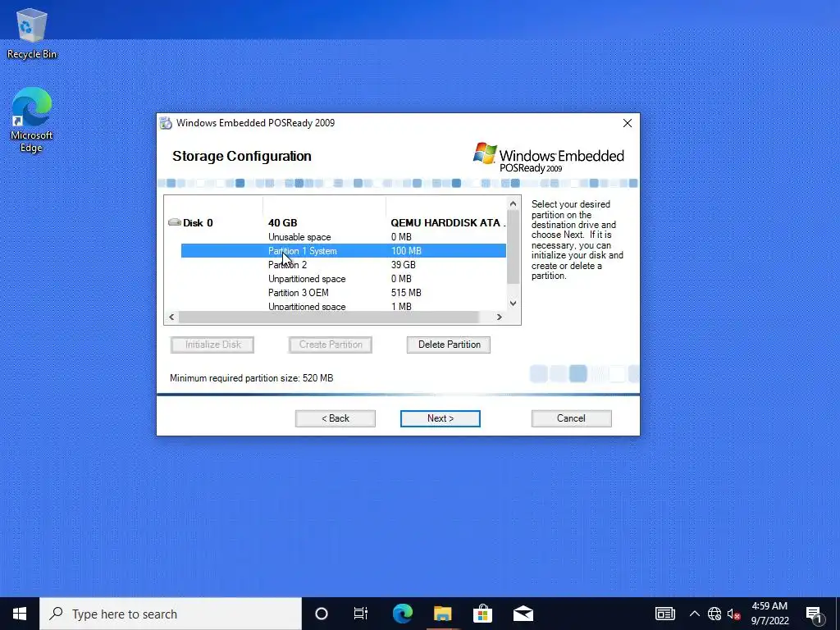840x630 pixels.
Task: Click the grayed Initialize Disk button
Action: coord(212,345)
